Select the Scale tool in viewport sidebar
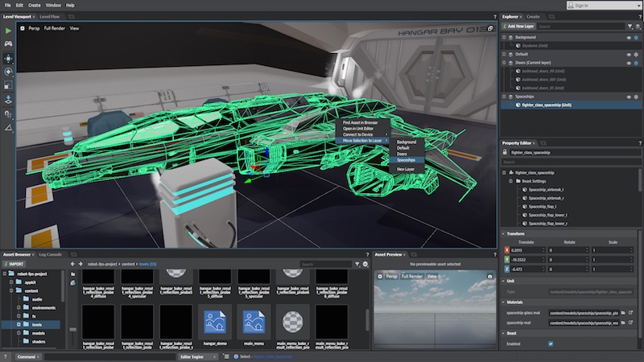This screenshot has height=362, width=644. click(8, 85)
